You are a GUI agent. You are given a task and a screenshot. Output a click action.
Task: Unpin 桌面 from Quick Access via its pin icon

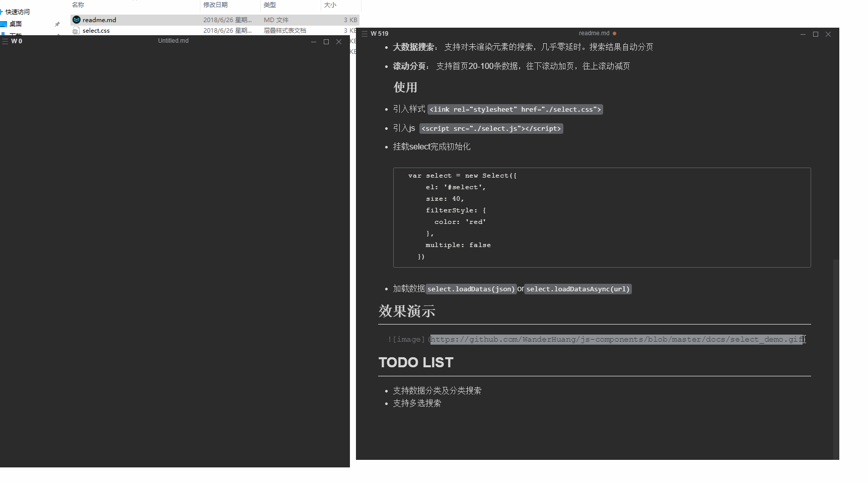(x=57, y=24)
